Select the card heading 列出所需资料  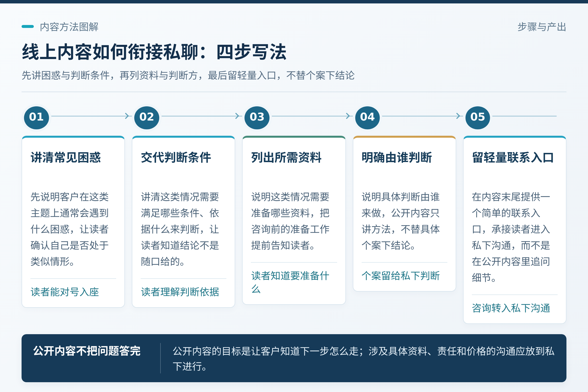pos(286,158)
